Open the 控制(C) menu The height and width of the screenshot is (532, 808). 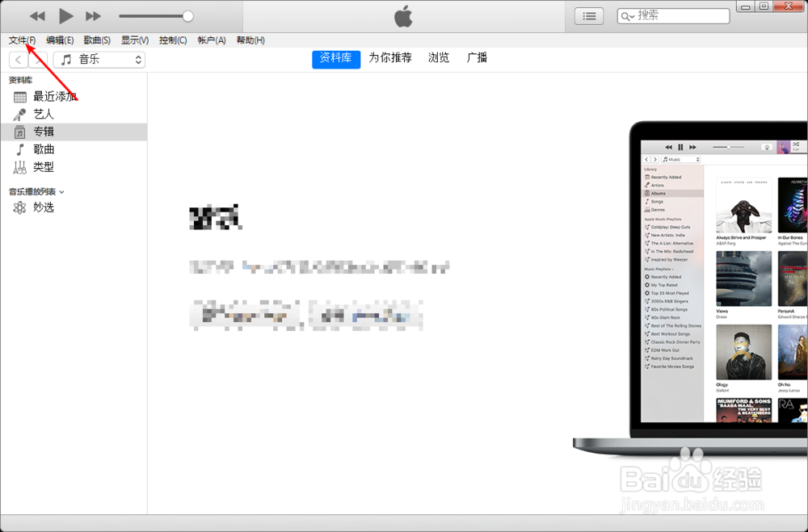click(x=173, y=40)
